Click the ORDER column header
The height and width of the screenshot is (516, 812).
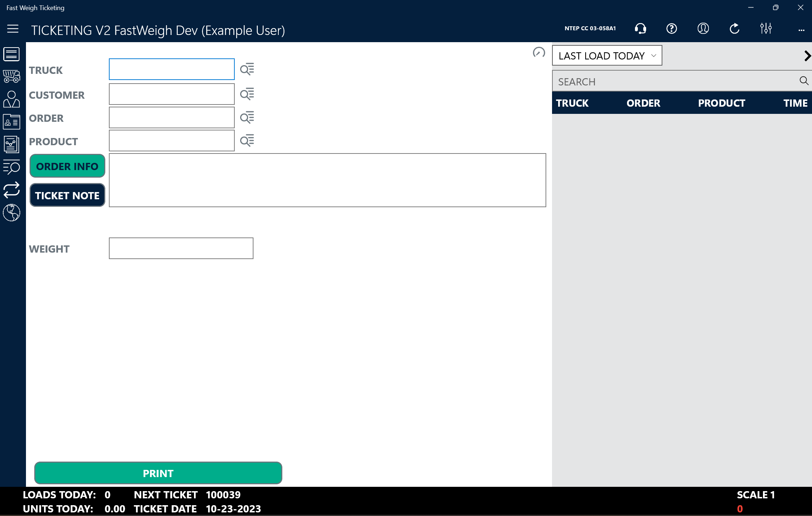643,103
